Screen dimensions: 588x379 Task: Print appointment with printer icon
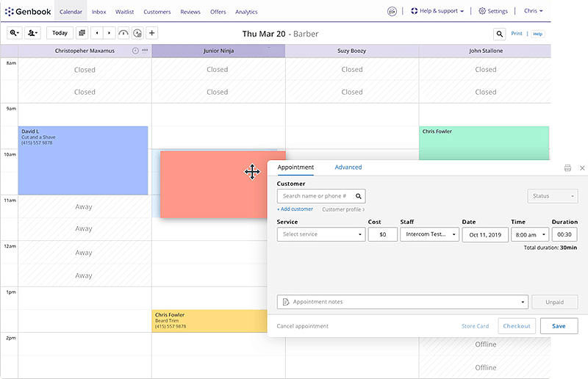(567, 168)
